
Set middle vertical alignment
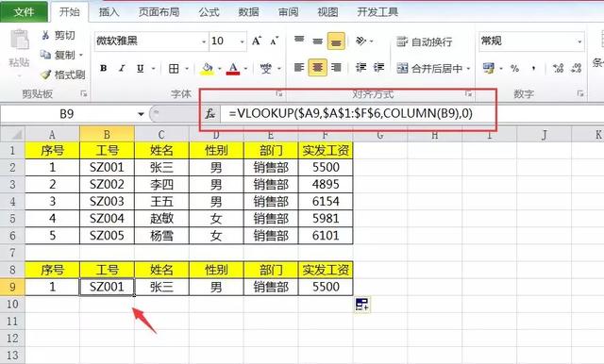(317, 41)
